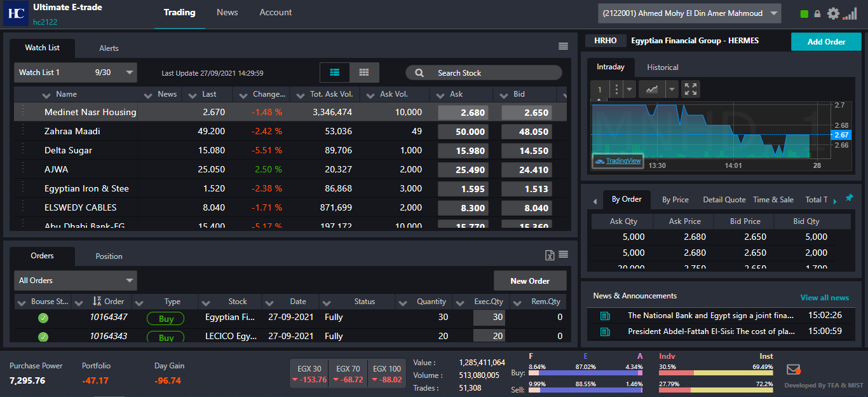Go to the Account top menu

tap(276, 13)
